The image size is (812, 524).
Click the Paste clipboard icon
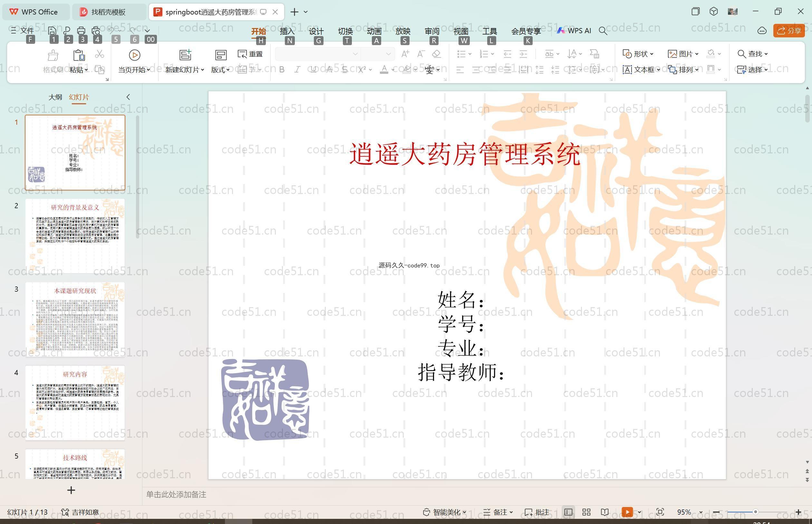coord(79,55)
